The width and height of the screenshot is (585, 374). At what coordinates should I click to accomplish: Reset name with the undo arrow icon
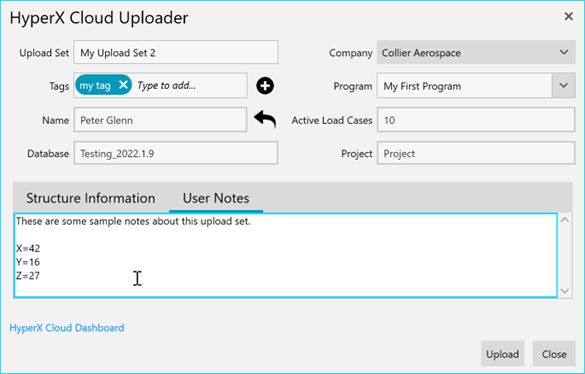pyautogui.click(x=265, y=119)
